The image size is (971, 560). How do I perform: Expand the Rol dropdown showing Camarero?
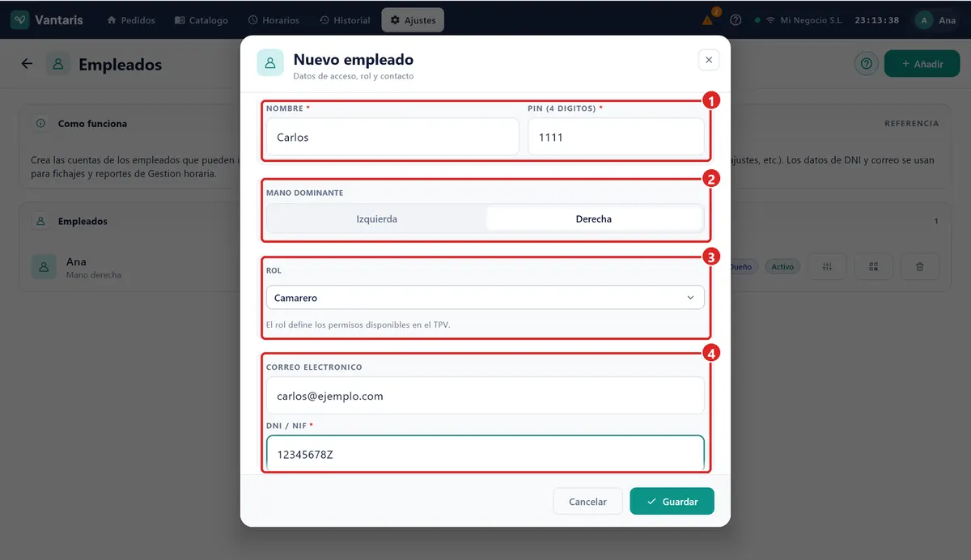pyautogui.click(x=485, y=298)
